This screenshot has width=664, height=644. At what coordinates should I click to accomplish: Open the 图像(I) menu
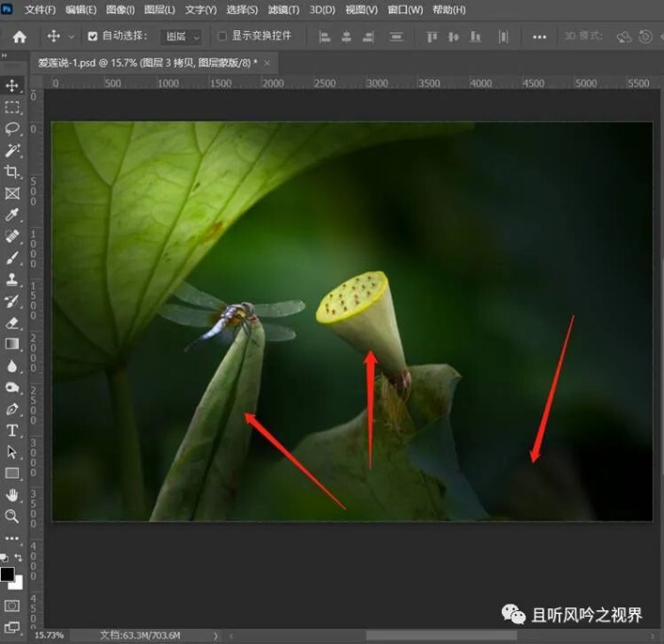[x=119, y=9]
